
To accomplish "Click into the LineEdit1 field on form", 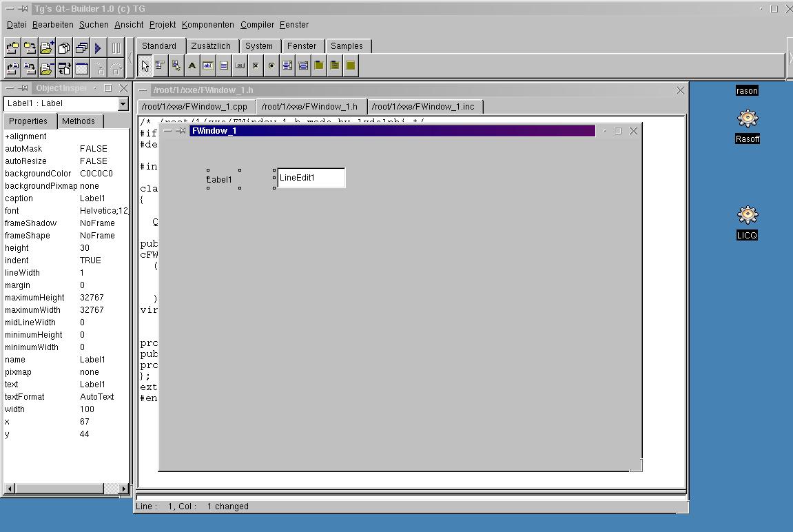I will pyautogui.click(x=311, y=178).
